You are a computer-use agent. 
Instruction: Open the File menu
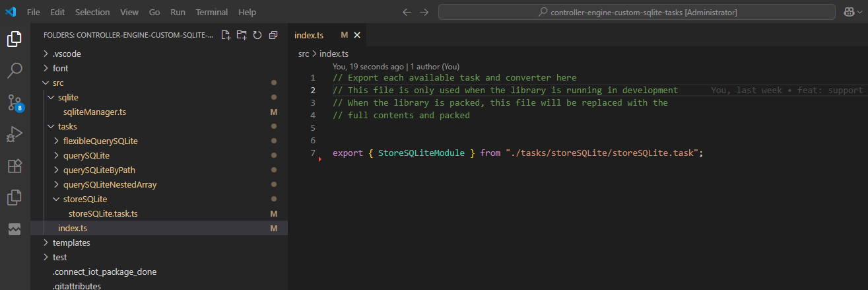[34, 12]
